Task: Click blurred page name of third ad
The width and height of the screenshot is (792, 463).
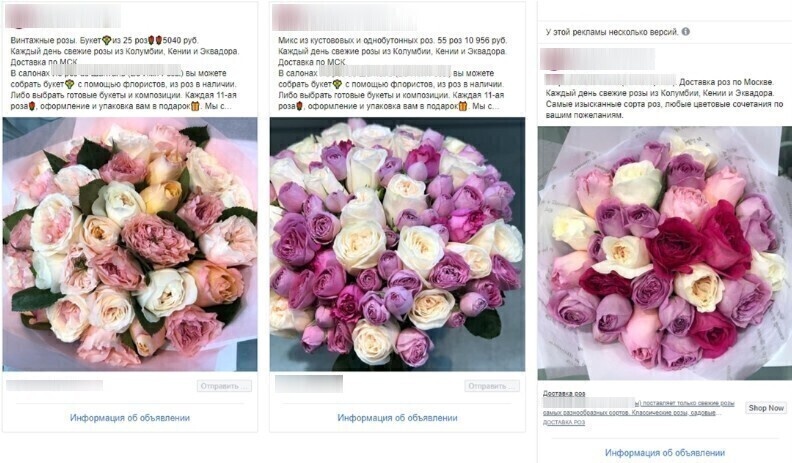Action: [598, 59]
